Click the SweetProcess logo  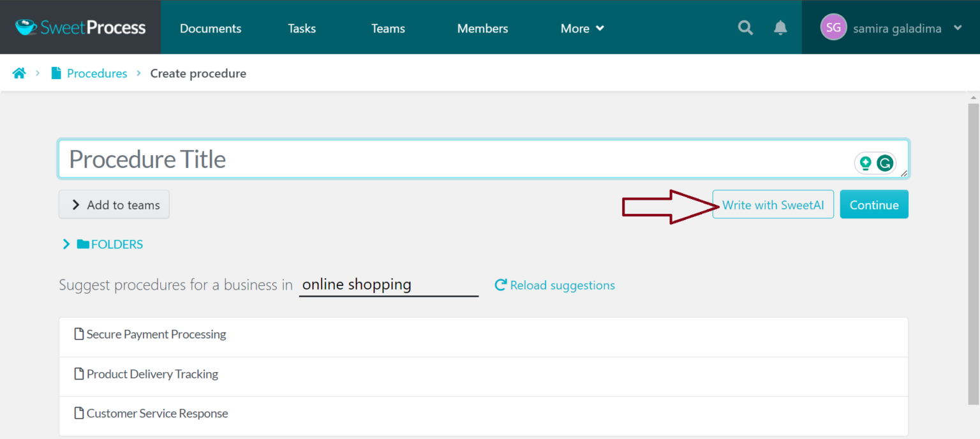coord(80,27)
